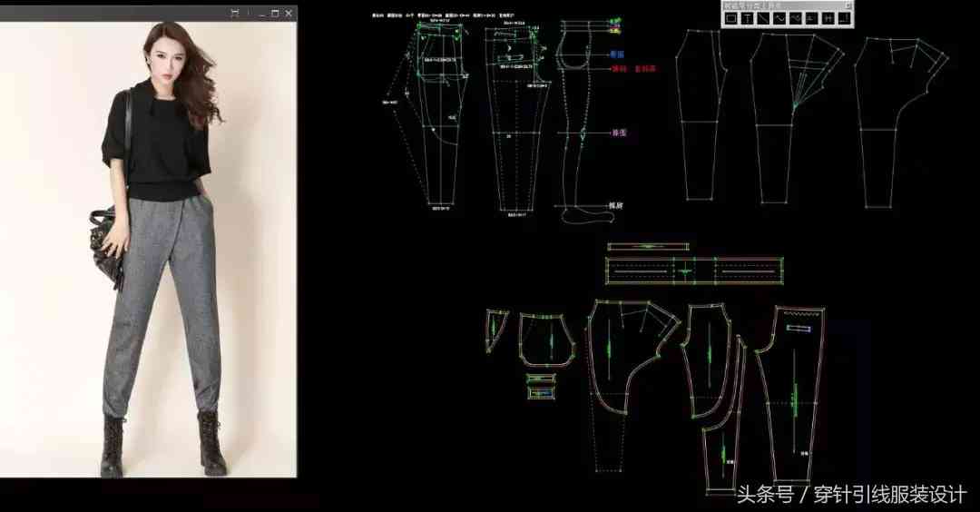Click the tool icon right of the wavy curve
The width and height of the screenshot is (980, 512).
pyautogui.click(x=796, y=18)
